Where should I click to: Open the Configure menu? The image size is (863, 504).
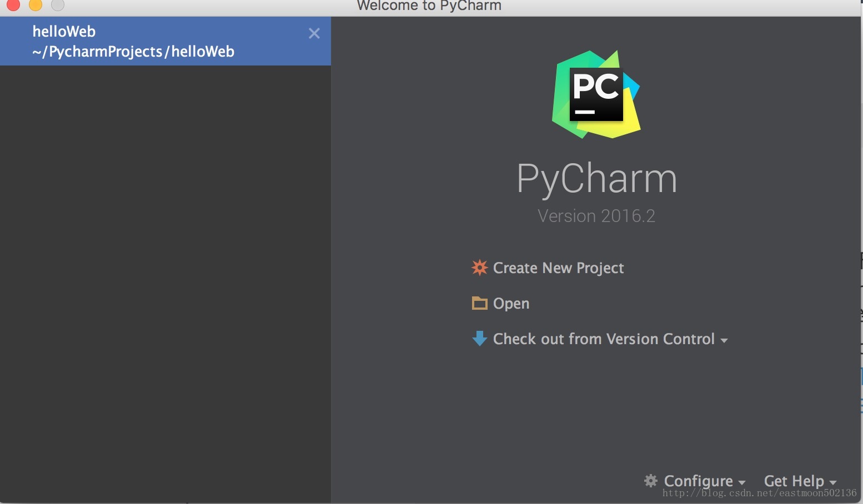698,481
